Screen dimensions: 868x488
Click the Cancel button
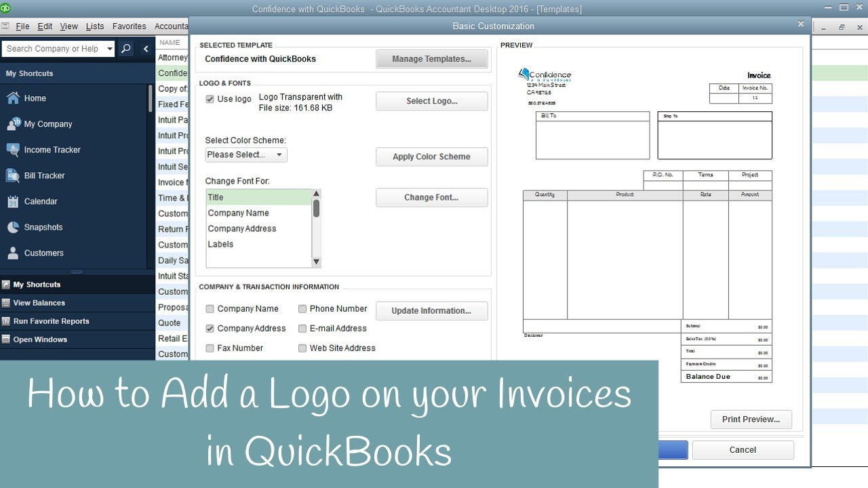click(x=743, y=450)
